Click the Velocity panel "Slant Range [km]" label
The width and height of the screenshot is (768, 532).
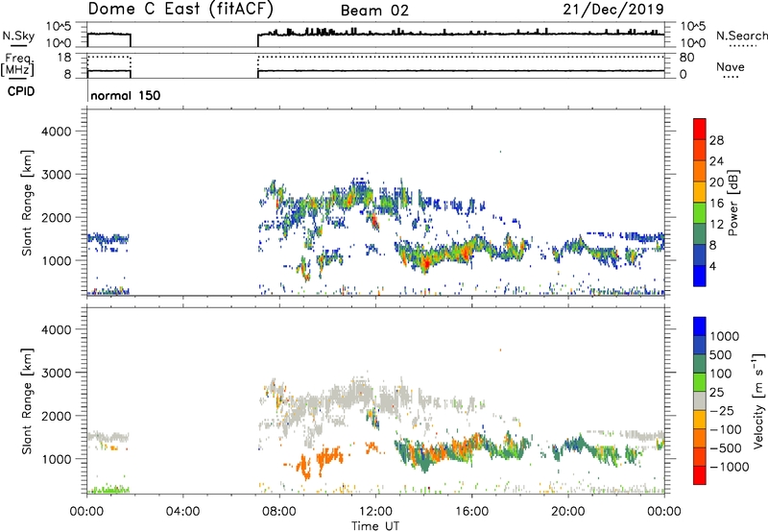coord(28,400)
